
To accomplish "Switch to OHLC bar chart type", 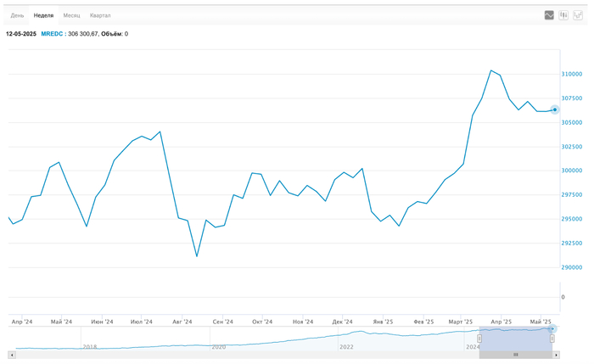I will point(578,15).
